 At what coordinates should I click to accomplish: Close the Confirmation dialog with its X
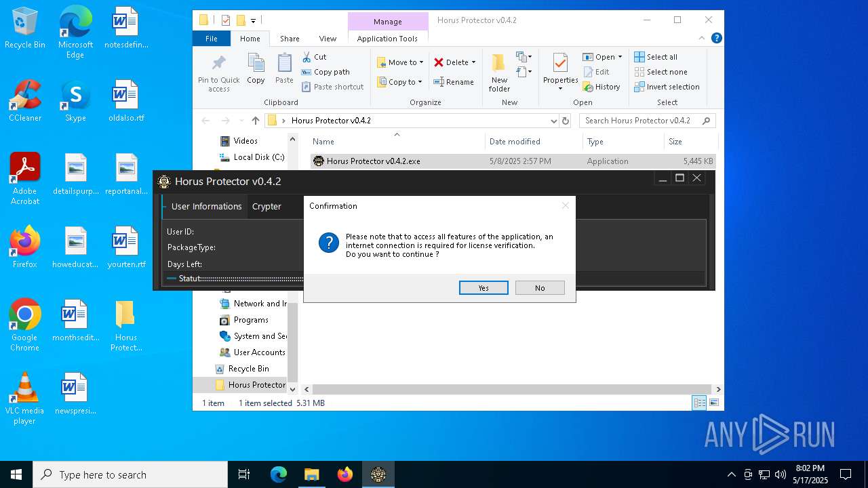(565, 205)
